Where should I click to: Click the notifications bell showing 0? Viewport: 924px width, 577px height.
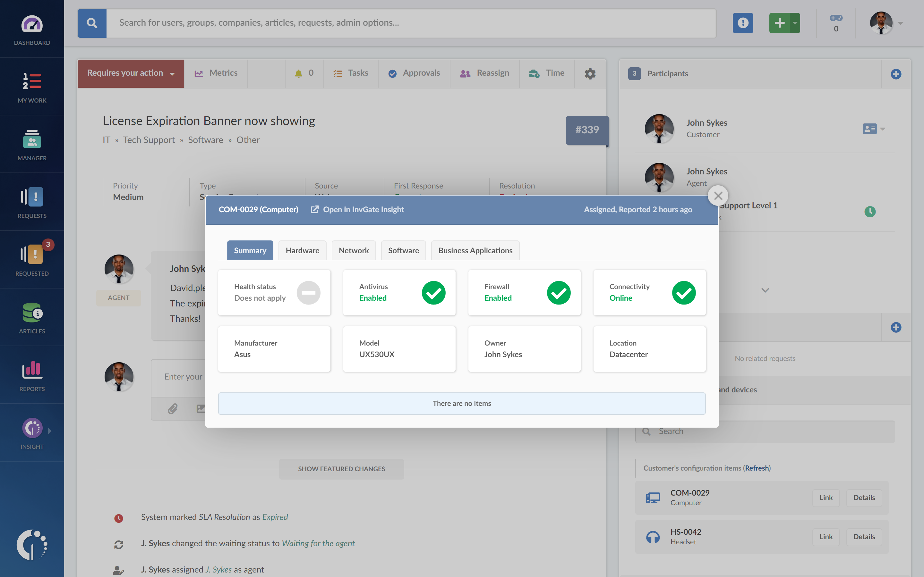tap(304, 73)
